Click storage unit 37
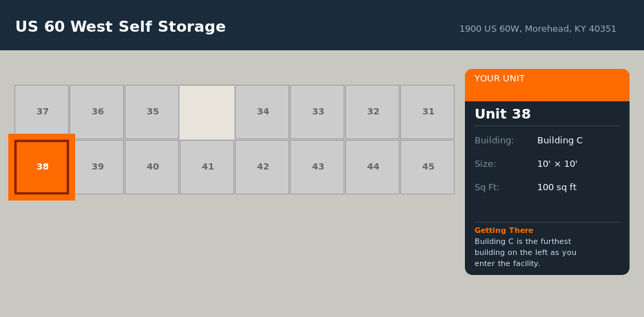The height and width of the screenshot is (317, 644). click(42, 112)
